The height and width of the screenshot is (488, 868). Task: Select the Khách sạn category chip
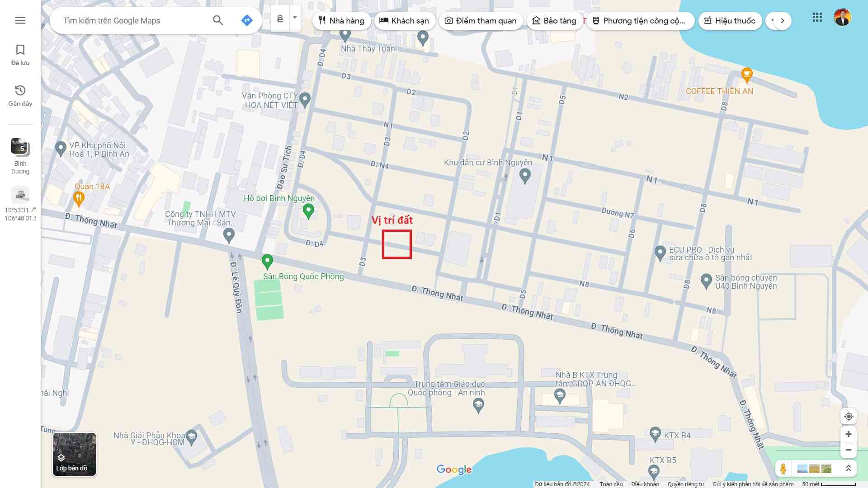pyautogui.click(x=404, y=21)
